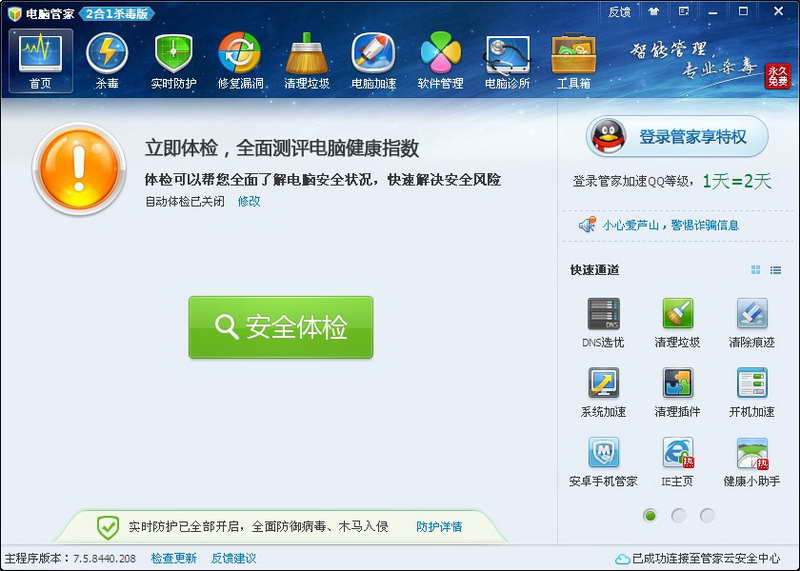Image resolution: width=800 pixels, height=571 pixels.
Task: Open 防护详情 protection details link
Action: pyautogui.click(x=439, y=527)
